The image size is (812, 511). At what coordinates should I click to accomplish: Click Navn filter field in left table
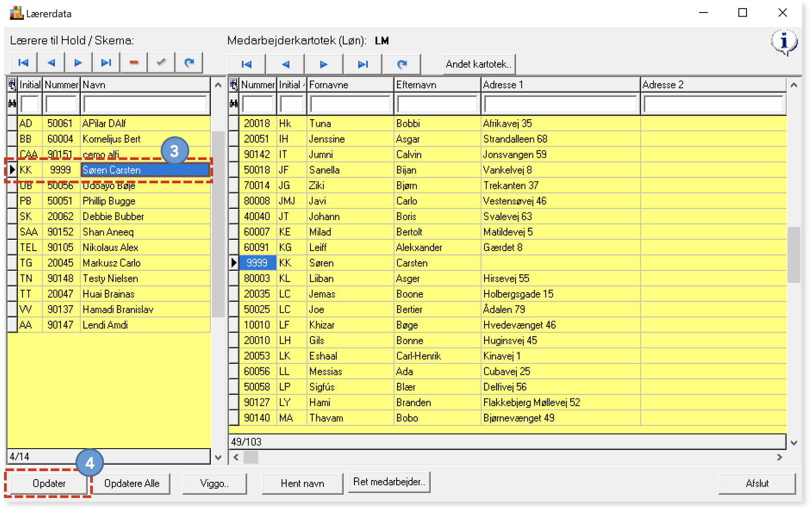[x=145, y=104]
